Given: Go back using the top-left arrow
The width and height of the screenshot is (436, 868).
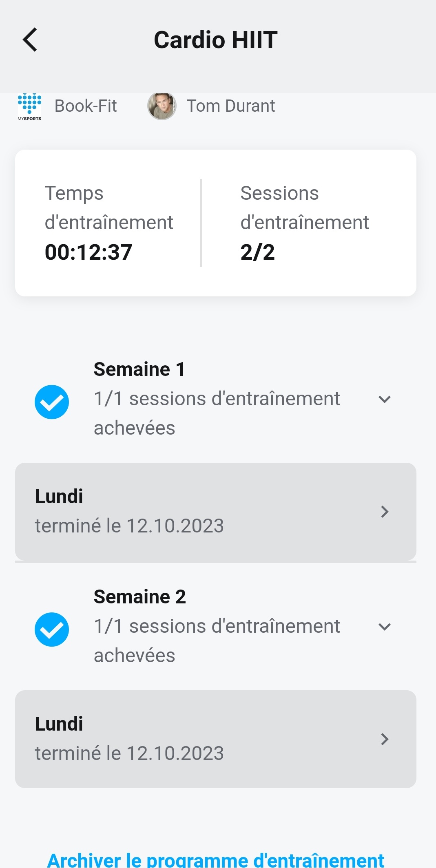Looking at the screenshot, I should (x=30, y=40).
